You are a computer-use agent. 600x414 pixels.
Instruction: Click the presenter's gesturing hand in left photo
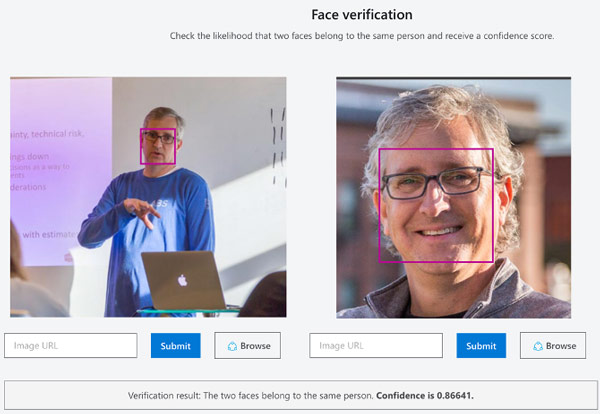click(x=143, y=211)
